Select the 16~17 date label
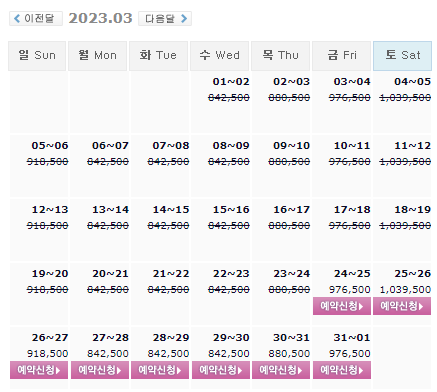 point(291,210)
